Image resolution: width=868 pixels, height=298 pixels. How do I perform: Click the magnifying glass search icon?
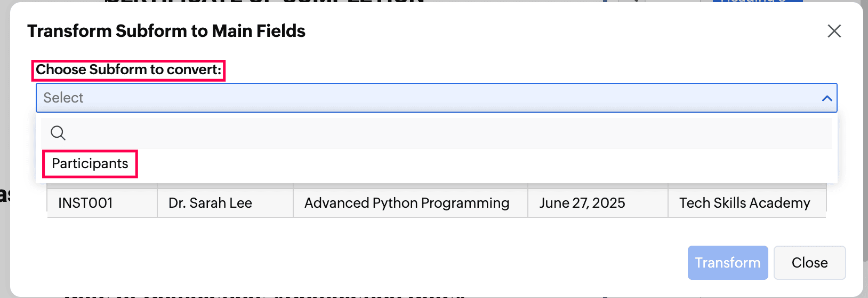58,133
